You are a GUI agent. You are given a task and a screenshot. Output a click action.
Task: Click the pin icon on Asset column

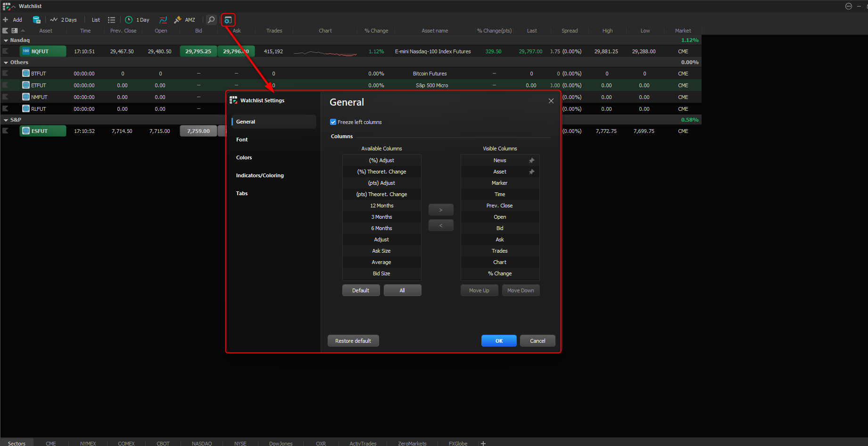click(532, 172)
